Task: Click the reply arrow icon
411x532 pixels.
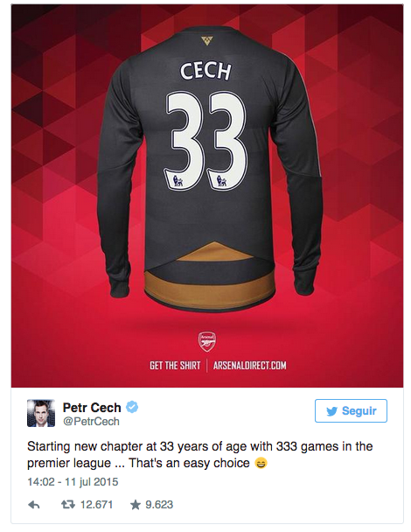Action: coord(33,505)
